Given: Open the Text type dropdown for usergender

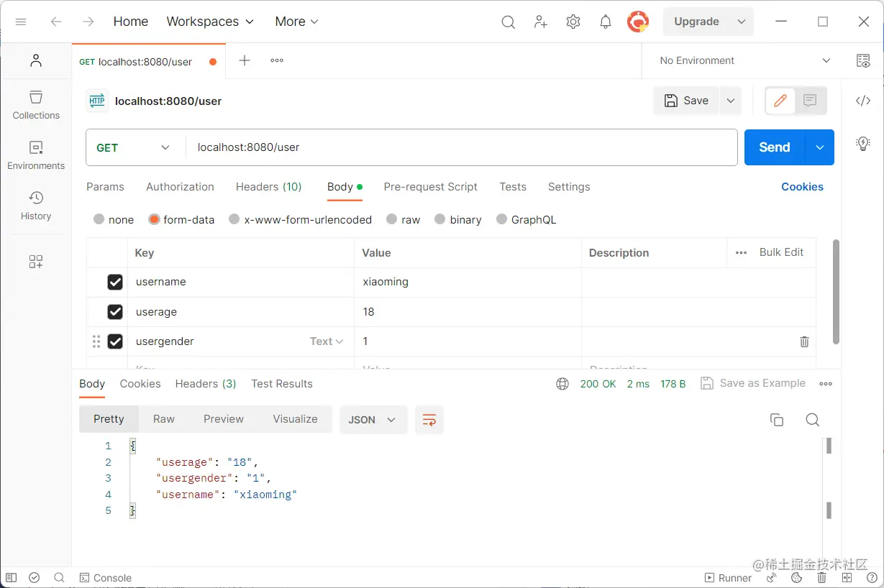Looking at the screenshot, I should pos(327,341).
